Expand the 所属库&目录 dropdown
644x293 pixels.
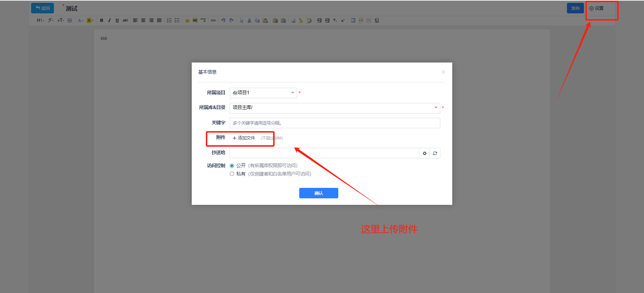[x=335, y=108]
